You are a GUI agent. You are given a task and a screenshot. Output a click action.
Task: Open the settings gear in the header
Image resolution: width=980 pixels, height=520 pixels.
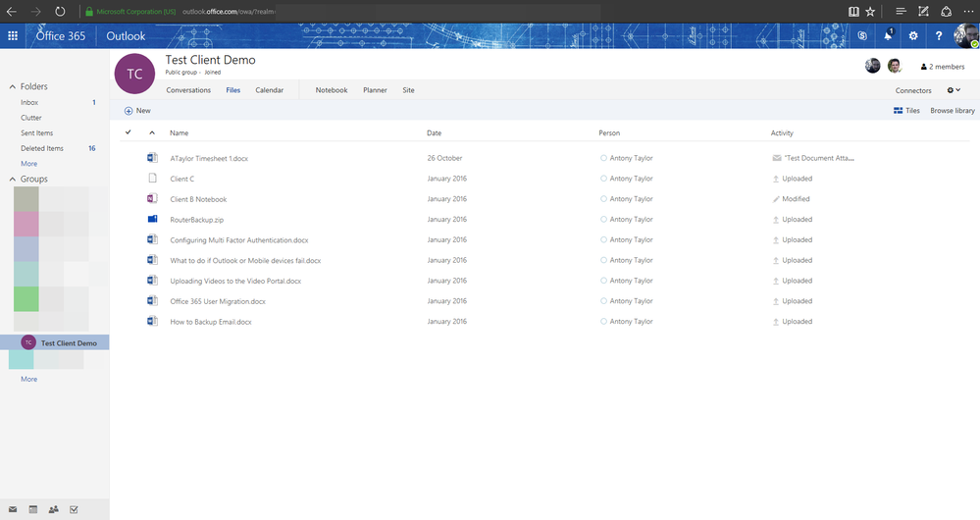913,35
